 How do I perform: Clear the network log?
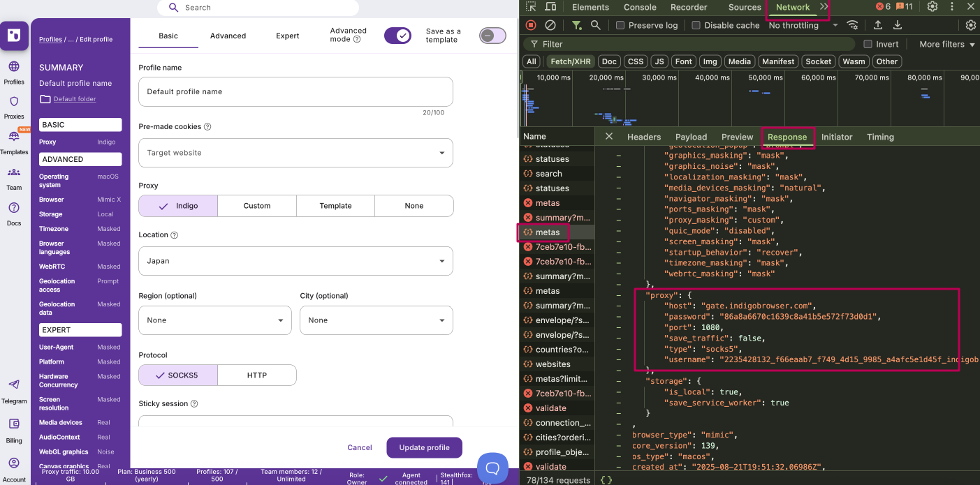(550, 25)
